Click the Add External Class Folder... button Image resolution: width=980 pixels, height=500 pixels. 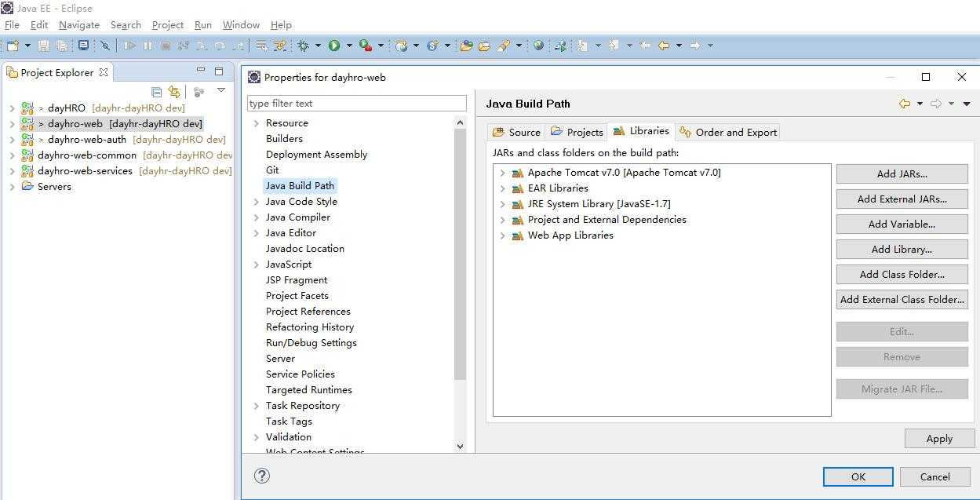[x=902, y=299]
